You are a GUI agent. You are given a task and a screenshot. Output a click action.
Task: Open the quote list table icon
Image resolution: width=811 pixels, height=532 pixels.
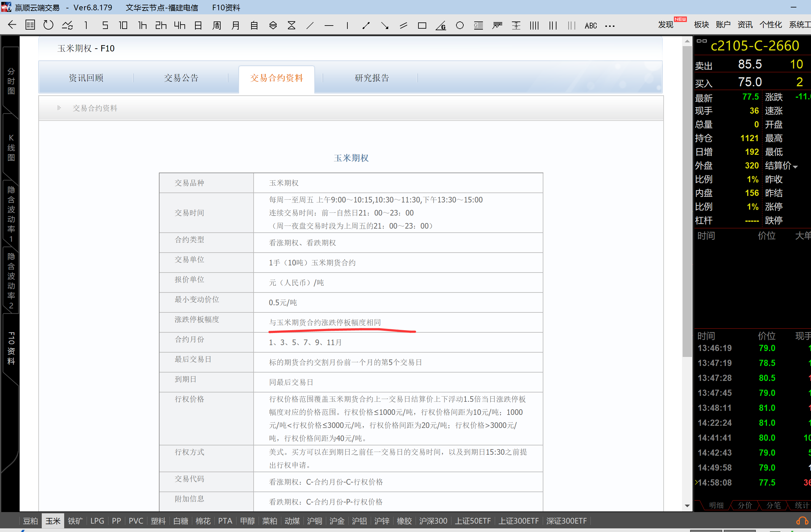30,25
